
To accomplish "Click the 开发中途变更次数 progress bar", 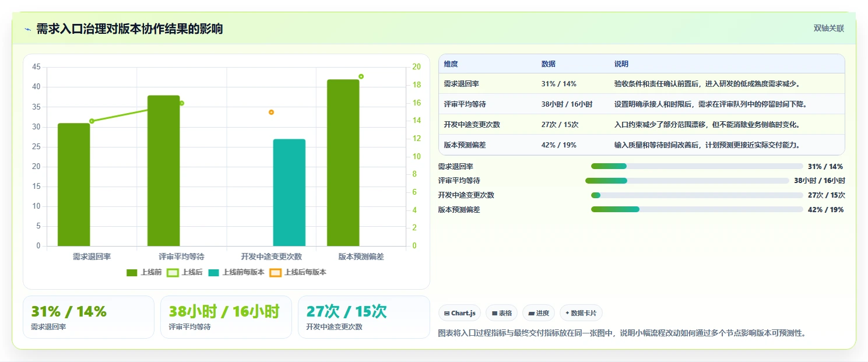I will click(x=697, y=195).
